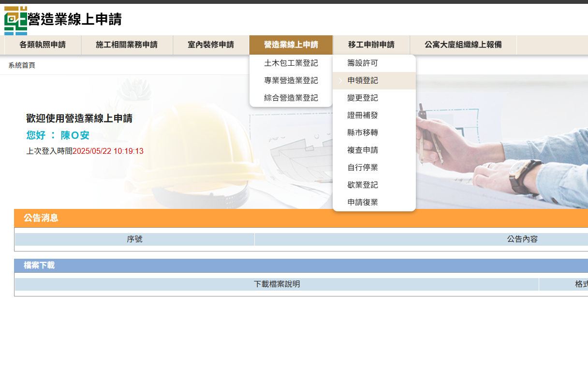
Task: Select 自行停業 menu option
Action: tap(363, 168)
